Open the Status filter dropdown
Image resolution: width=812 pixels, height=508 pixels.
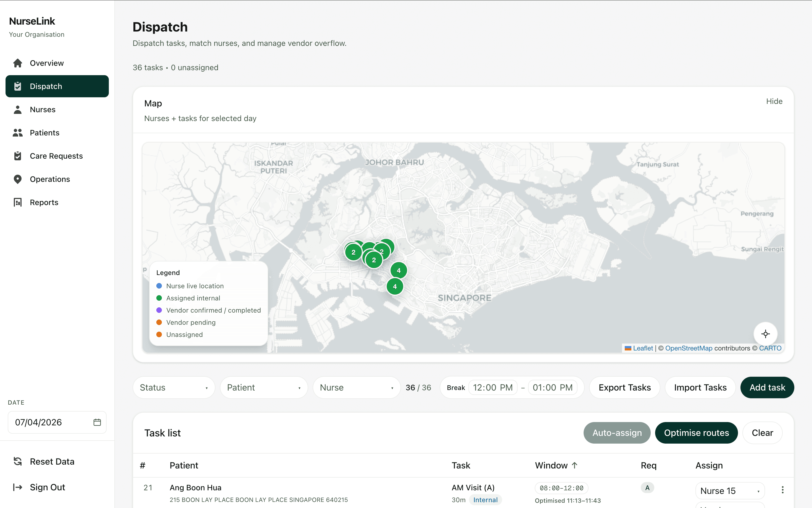click(x=174, y=387)
